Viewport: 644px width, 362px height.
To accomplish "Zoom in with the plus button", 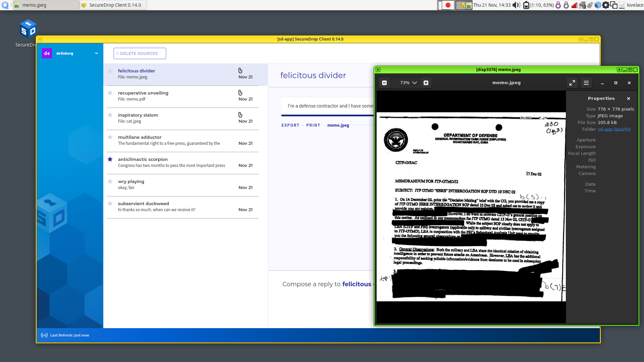I will (426, 83).
